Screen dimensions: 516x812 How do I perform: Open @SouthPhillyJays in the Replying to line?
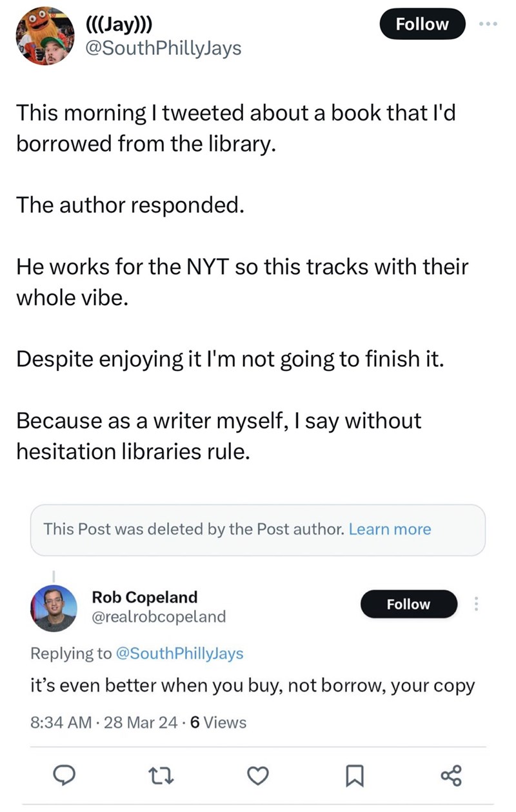point(179,653)
